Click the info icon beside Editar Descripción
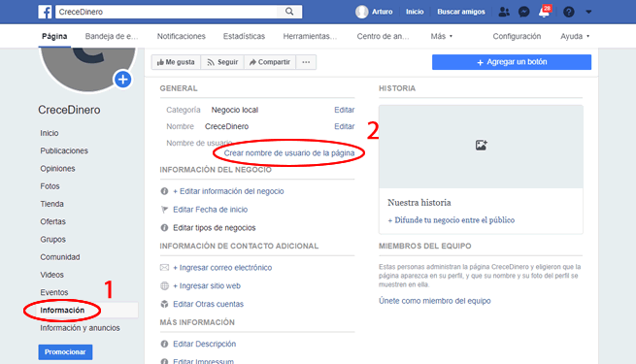 (x=164, y=344)
